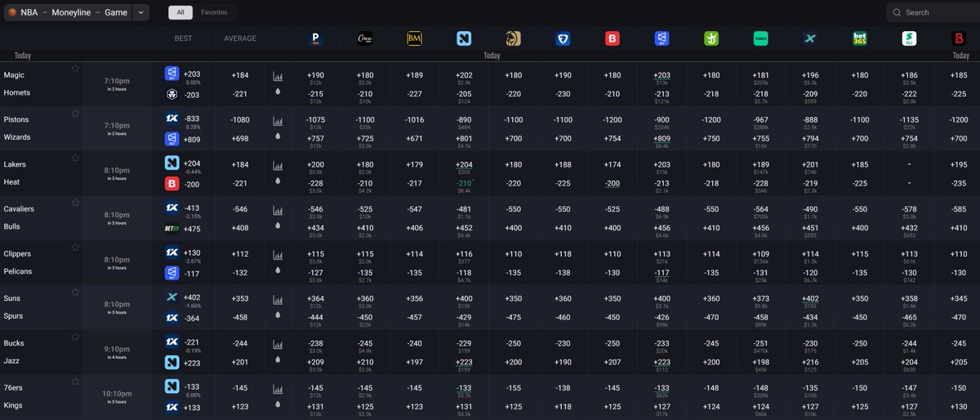Open the odds chart icon for Pistons vs Wizards
980x420 pixels.
click(x=278, y=121)
